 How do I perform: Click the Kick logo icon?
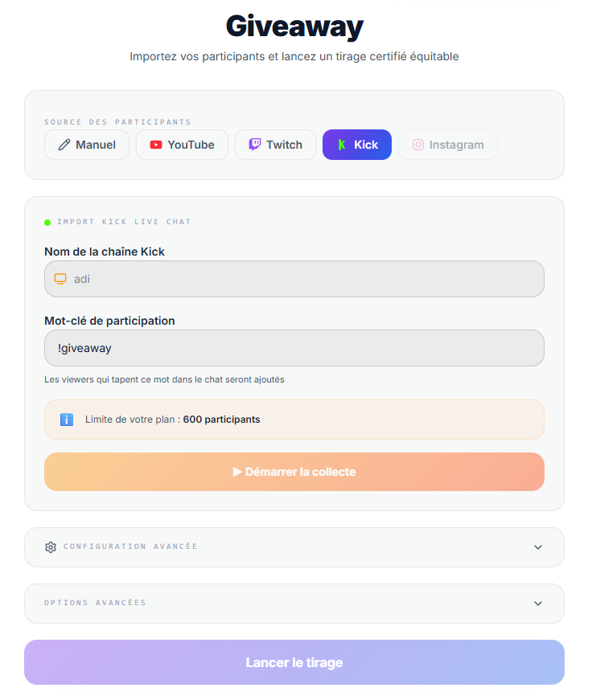point(342,145)
